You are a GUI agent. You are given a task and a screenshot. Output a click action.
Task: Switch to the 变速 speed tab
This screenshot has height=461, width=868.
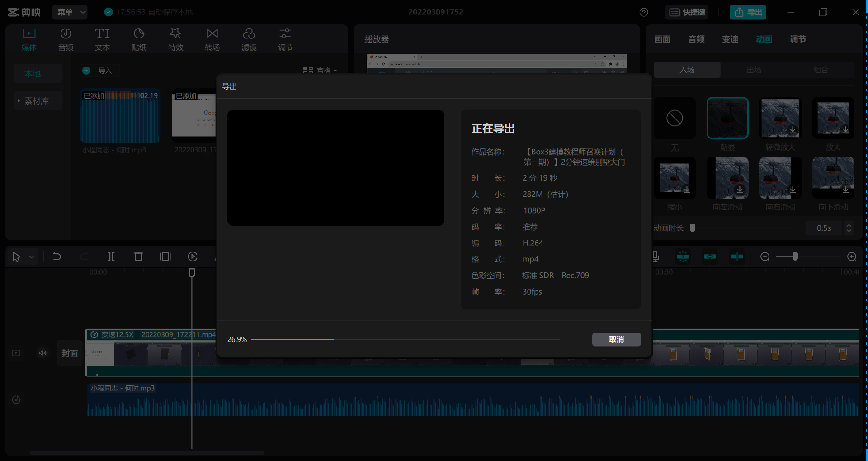pos(730,39)
